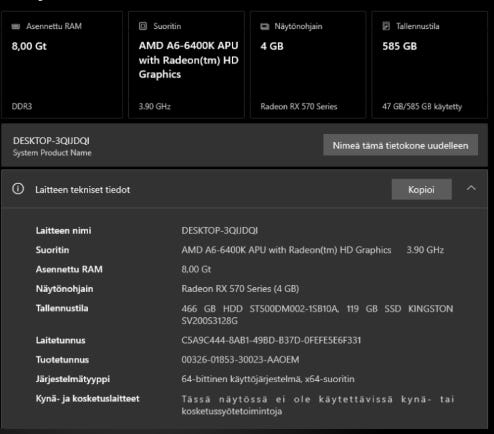Open the Asennettu RAM 8,00 Gt card
The height and width of the screenshot is (434, 494).
(62, 65)
